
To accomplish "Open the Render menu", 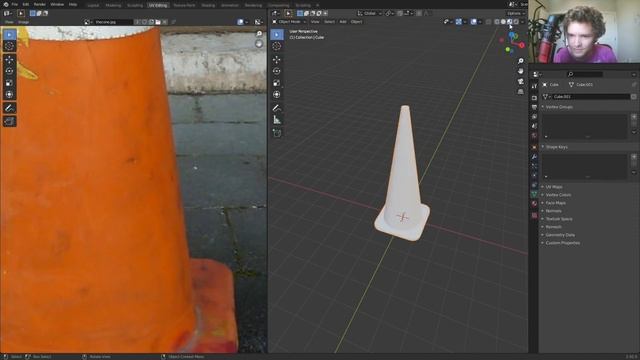I will tap(40, 4).
